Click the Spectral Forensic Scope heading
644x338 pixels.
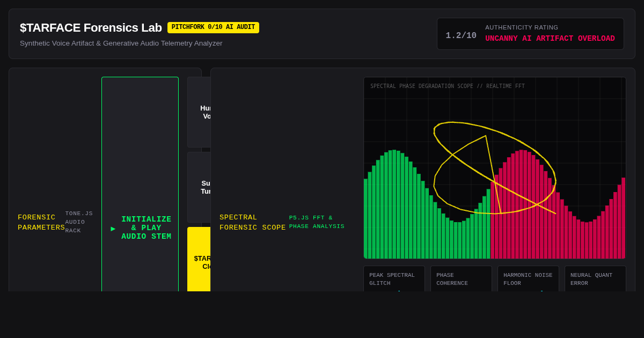click(x=253, y=223)
